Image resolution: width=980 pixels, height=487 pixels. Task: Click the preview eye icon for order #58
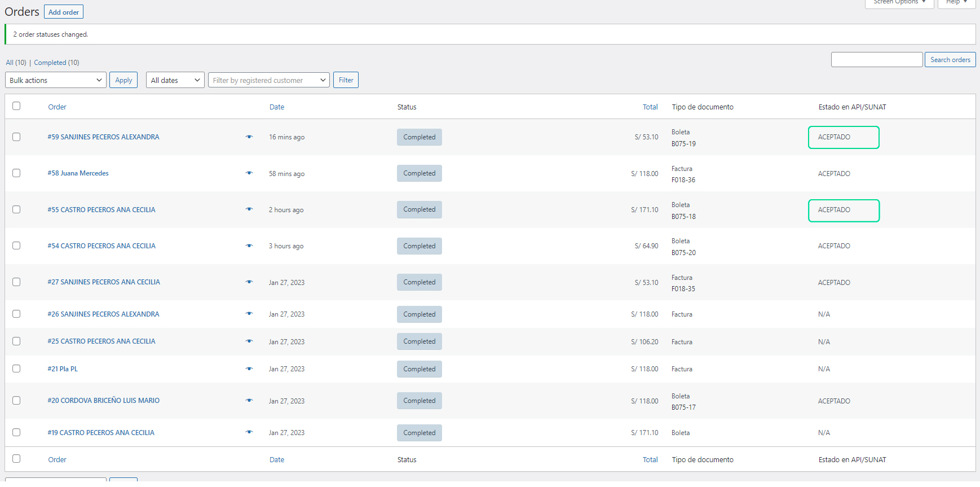coord(249,173)
